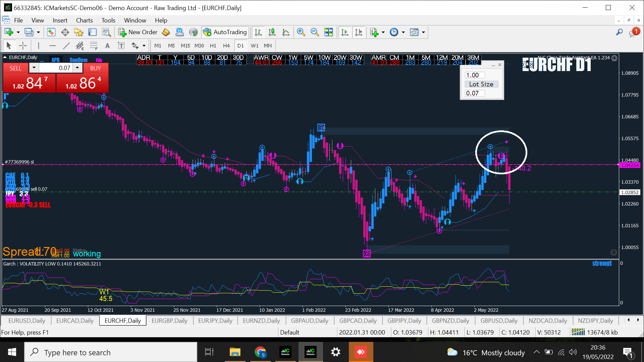
Task: Select the draw trendline tool
Action: [x=66, y=46]
